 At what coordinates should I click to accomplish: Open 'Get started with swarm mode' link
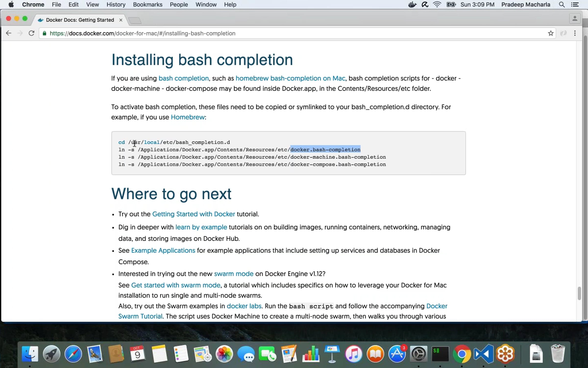click(x=176, y=285)
